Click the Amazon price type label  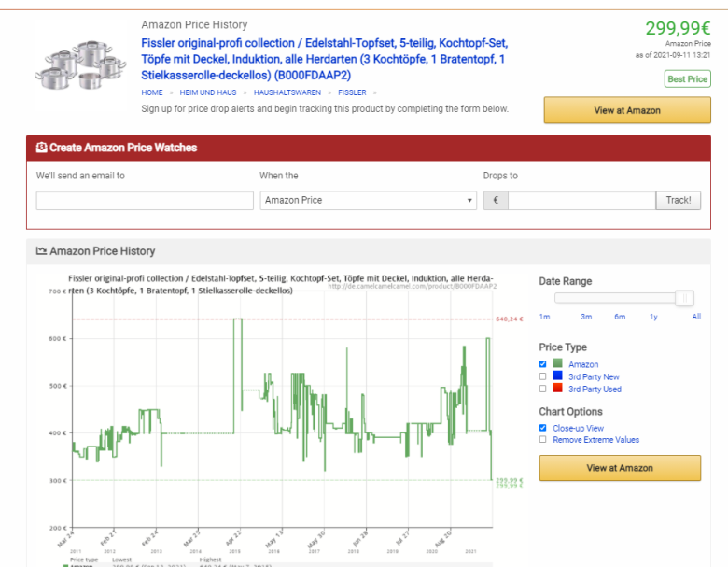coord(583,364)
